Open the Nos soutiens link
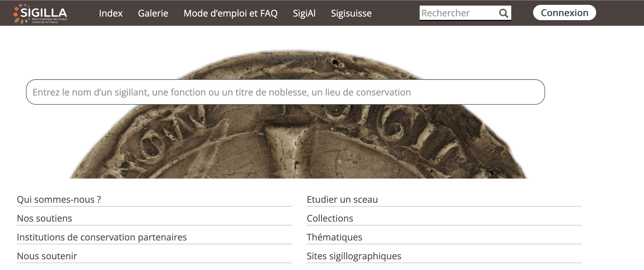This screenshot has width=644, height=270. tap(45, 218)
